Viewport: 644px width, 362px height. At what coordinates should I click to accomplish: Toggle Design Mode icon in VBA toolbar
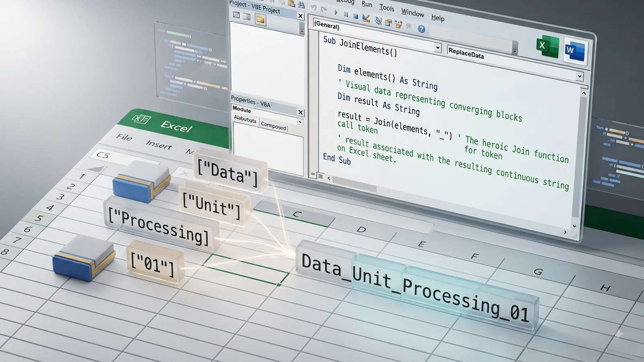366,18
